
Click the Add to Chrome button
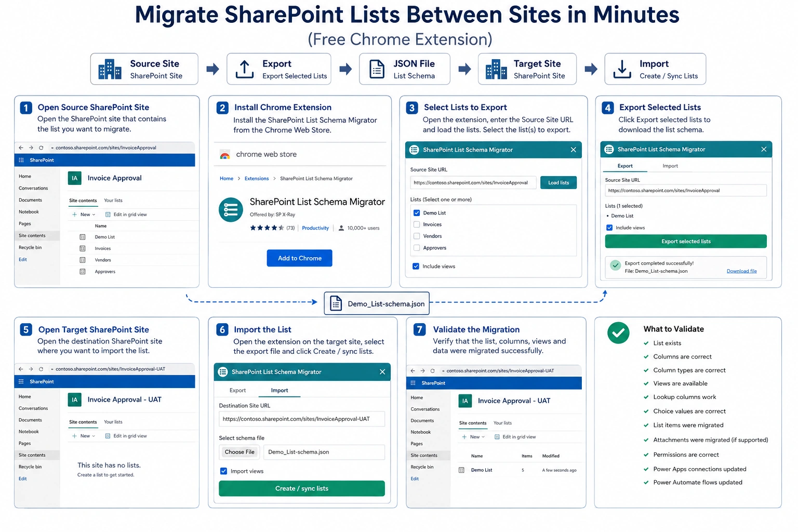point(300,258)
